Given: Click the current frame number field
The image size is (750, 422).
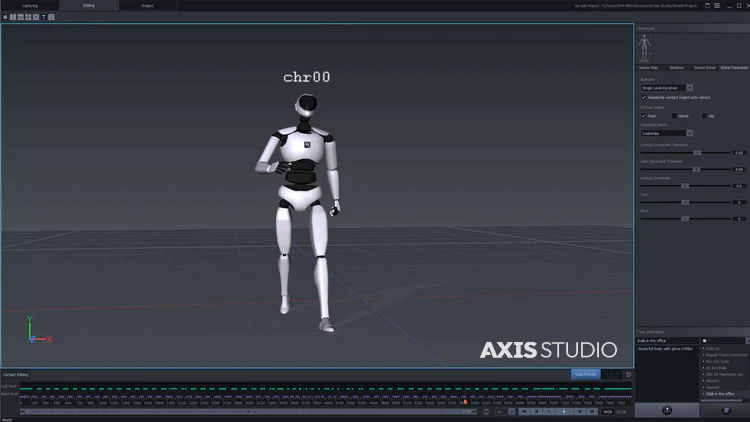Looking at the screenshot, I should pos(607,411).
